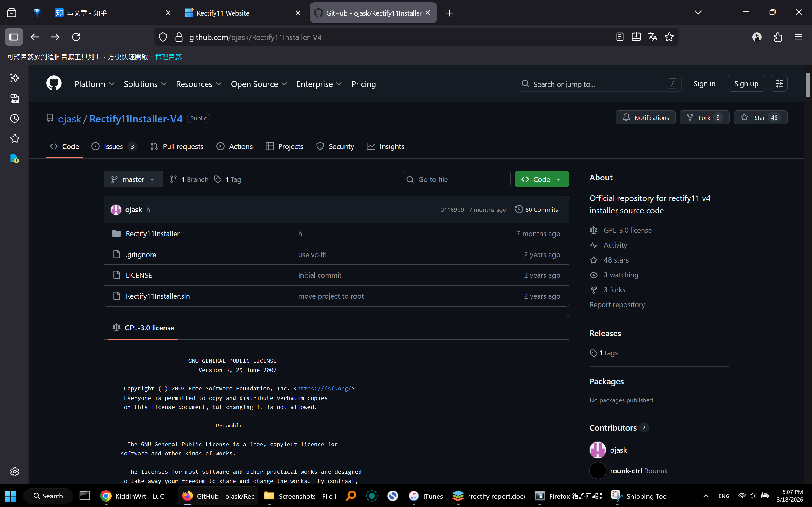Open the history clock sidebar icon
812x507 pixels.
click(x=14, y=118)
